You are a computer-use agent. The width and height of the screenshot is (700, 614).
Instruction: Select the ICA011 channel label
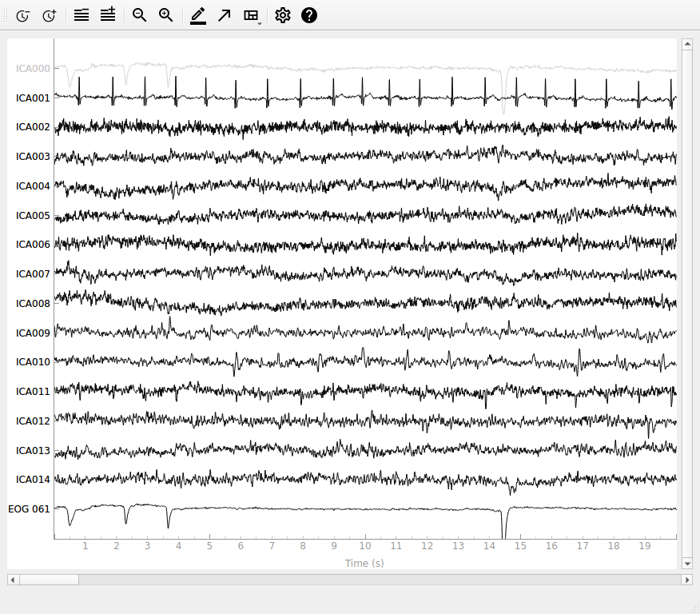[33, 391]
